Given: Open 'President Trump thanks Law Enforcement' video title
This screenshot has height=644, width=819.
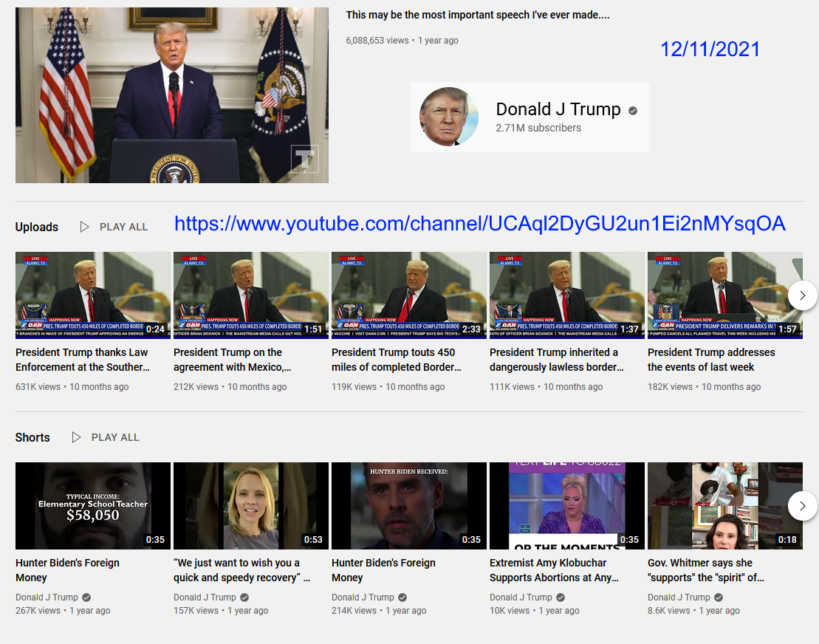Looking at the screenshot, I should pos(83,360).
